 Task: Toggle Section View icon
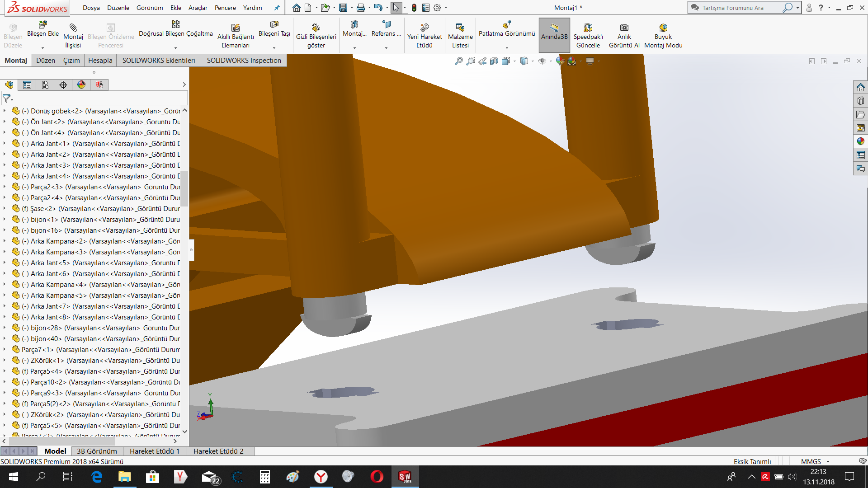coord(494,61)
